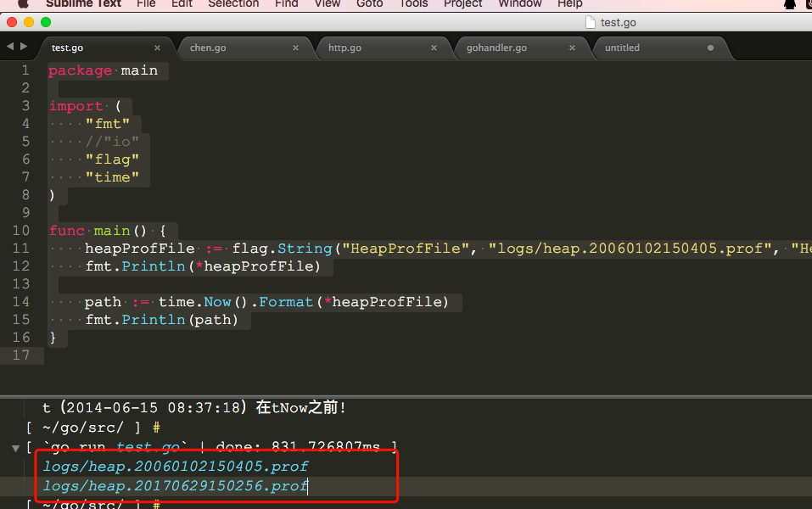Screen dimensions: 812x509
Task: Open the Goto menu
Action: click(369, 3)
